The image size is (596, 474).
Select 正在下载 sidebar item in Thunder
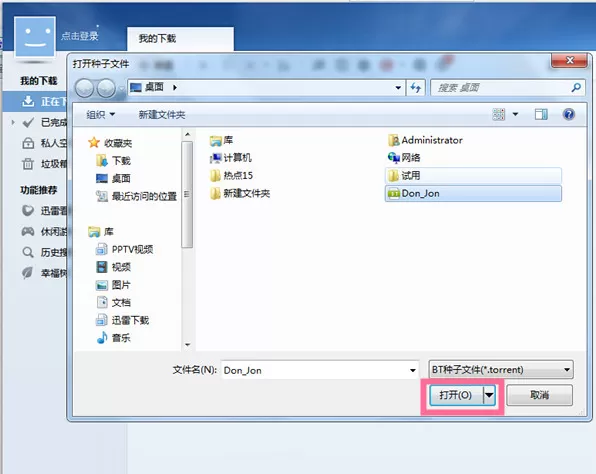(35, 101)
